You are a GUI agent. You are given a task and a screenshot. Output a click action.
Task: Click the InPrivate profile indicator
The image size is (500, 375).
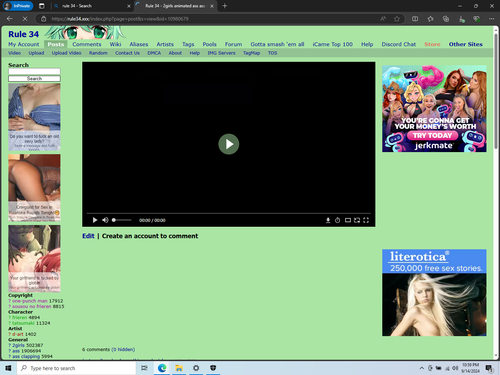(x=18, y=6)
